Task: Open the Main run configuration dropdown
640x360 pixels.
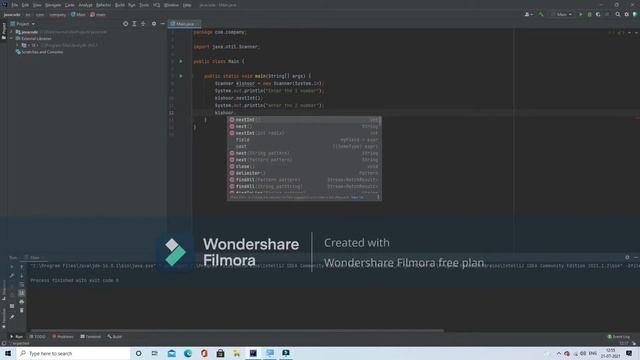Action: [x=562, y=14]
